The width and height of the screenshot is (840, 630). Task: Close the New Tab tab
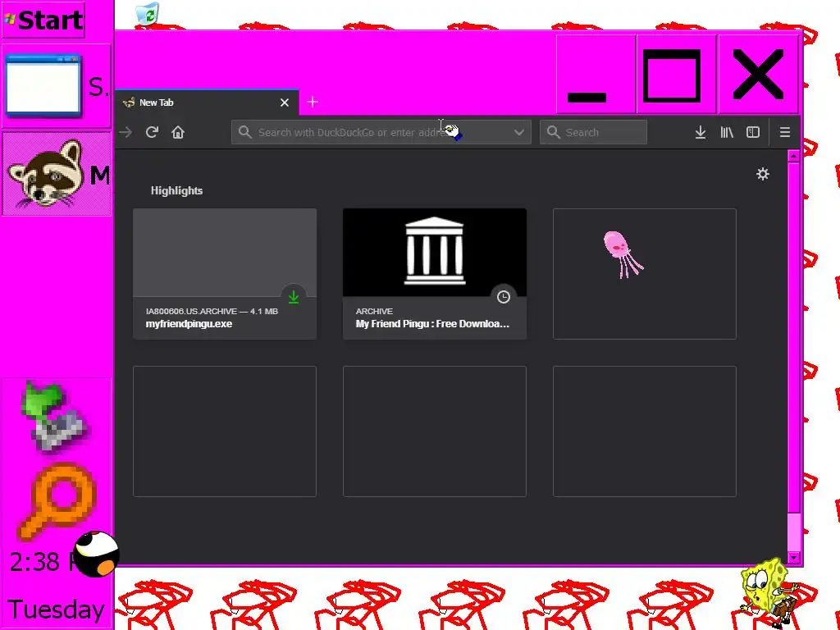click(x=285, y=103)
